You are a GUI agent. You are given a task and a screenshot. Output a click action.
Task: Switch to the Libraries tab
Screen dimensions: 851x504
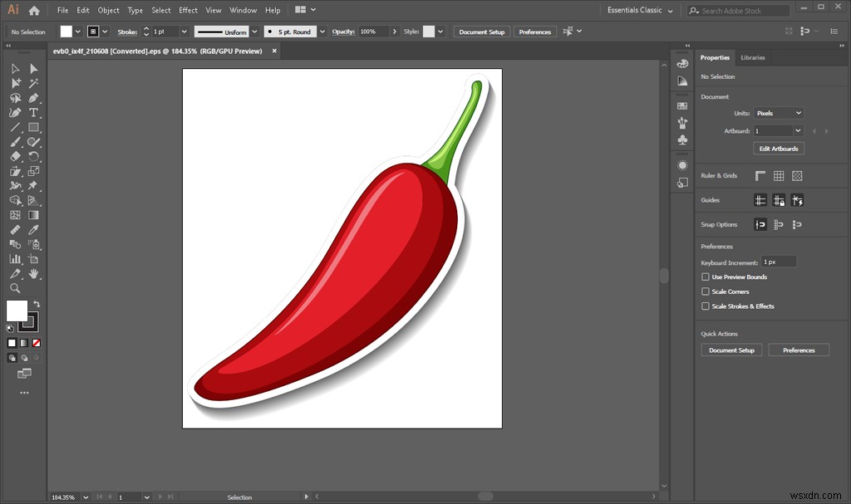[x=753, y=57]
